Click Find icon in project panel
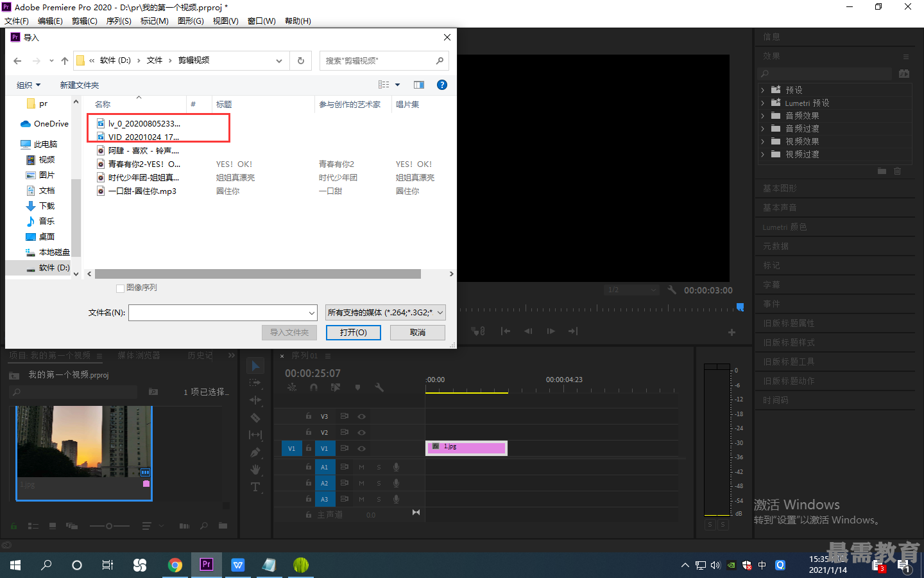Image resolution: width=924 pixels, height=578 pixels. pos(204,526)
